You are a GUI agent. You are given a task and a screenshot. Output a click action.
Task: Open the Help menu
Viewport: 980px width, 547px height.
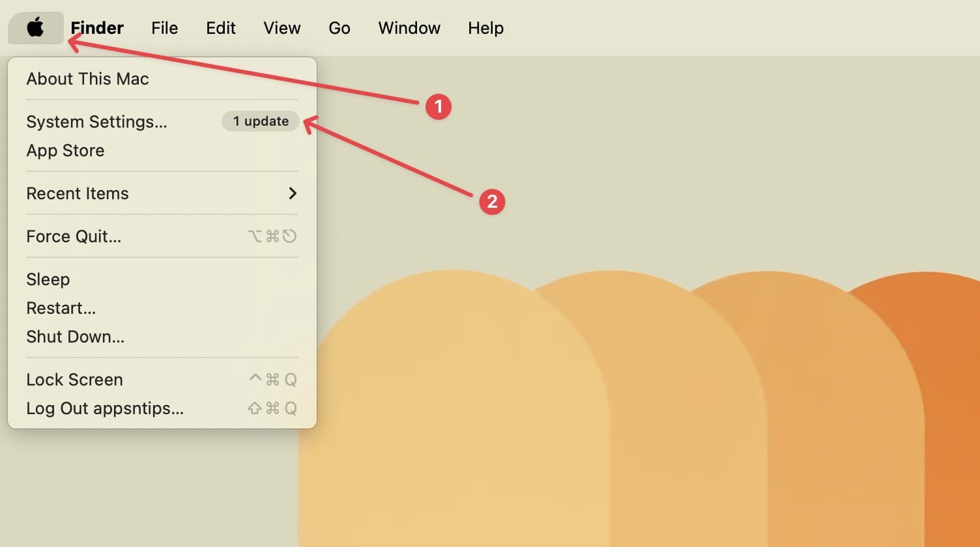[x=485, y=28]
